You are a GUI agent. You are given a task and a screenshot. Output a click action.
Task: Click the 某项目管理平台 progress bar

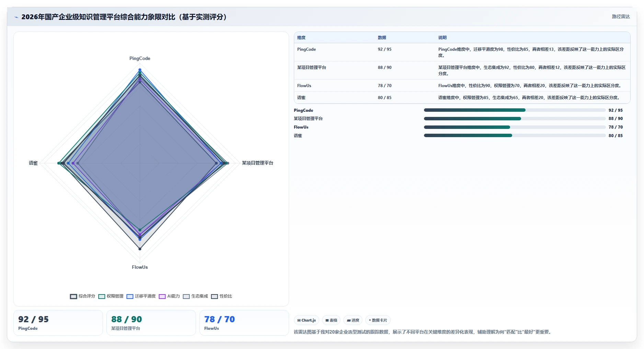point(515,119)
